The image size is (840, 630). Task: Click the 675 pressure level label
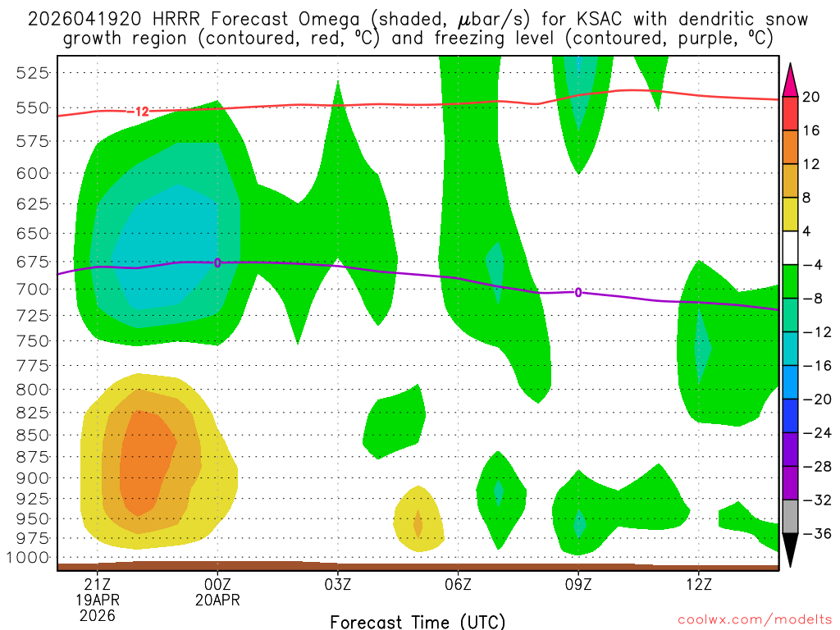point(33,262)
